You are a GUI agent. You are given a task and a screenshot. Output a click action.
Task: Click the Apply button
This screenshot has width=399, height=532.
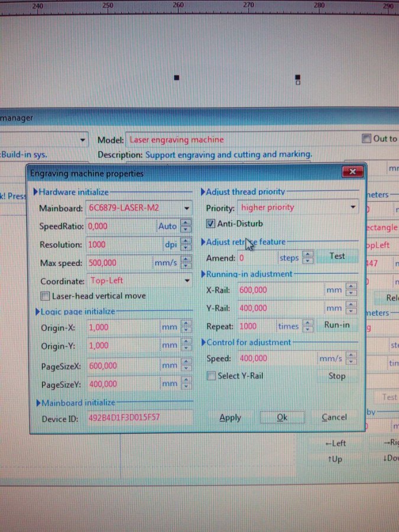pyautogui.click(x=230, y=417)
